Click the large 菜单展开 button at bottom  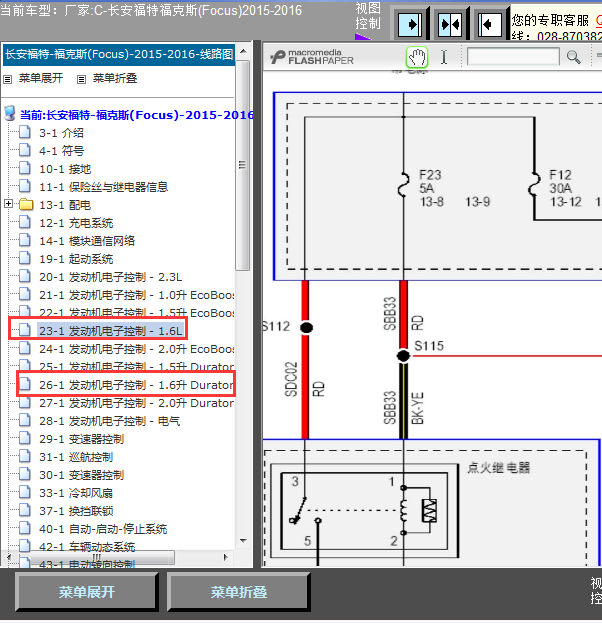click(87, 592)
